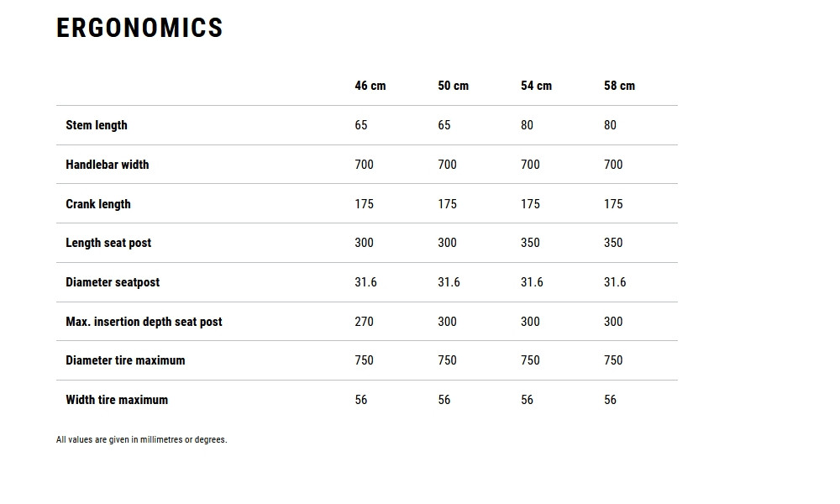
Task: Click stem length value for 54 cm
Action: pos(527,125)
